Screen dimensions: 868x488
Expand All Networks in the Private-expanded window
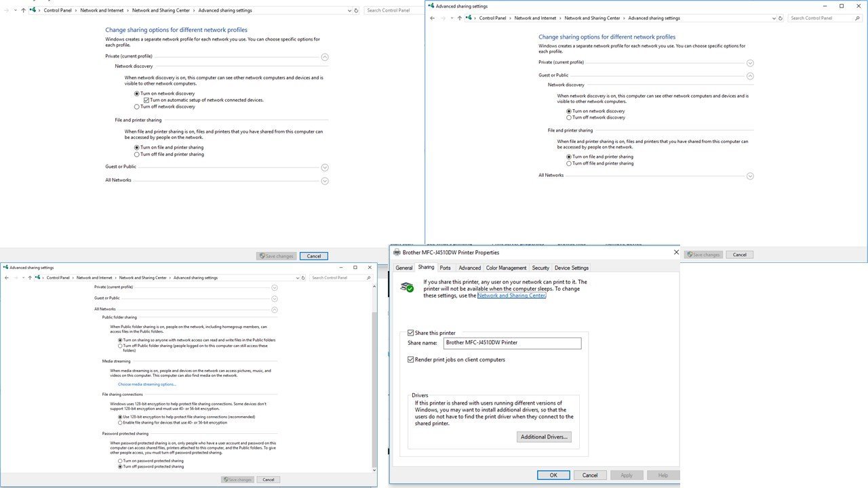point(325,181)
